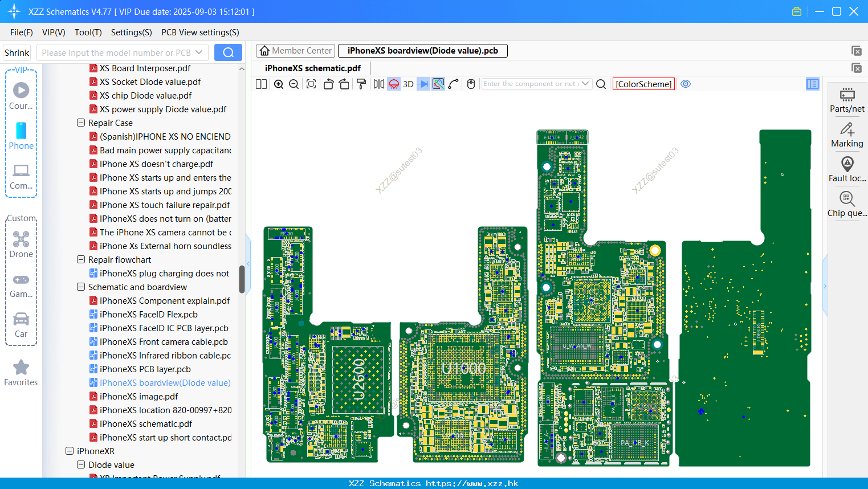Switch to Member Center tab

click(295, 51)
